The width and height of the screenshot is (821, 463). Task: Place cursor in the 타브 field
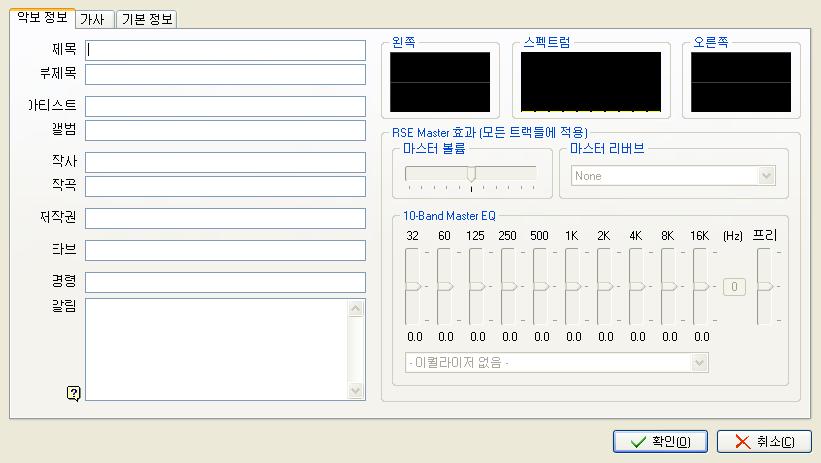225,250
